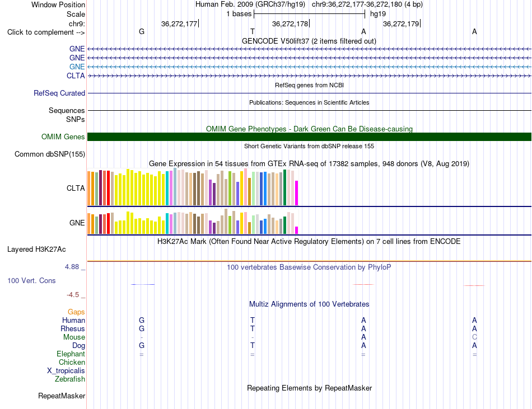This screenshot has height=409, width=532.
Task: Open the OMIM Genes track label
Action: tap(63, 137)
